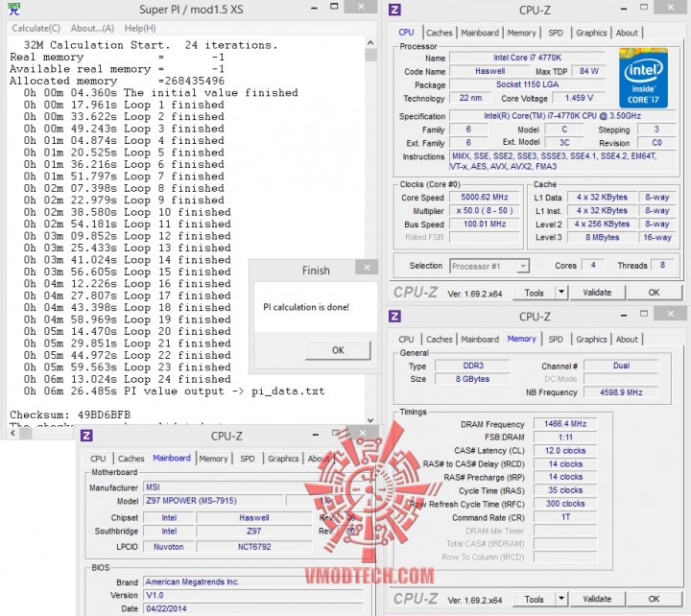
Task: Click the Model field Z97 MPOWER (MS-7915)
Action: (x=214, y=501)
